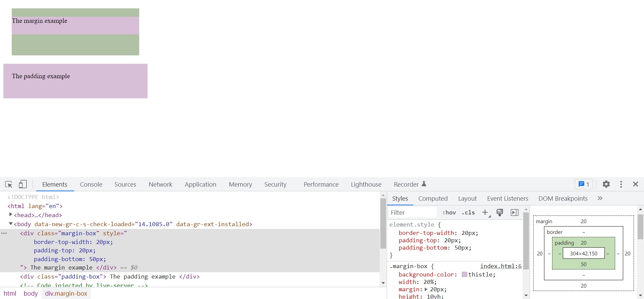Click the margin-top value 20 in box model
The width and height of the screenshot is (644, 299).
[x=584, y=221]
